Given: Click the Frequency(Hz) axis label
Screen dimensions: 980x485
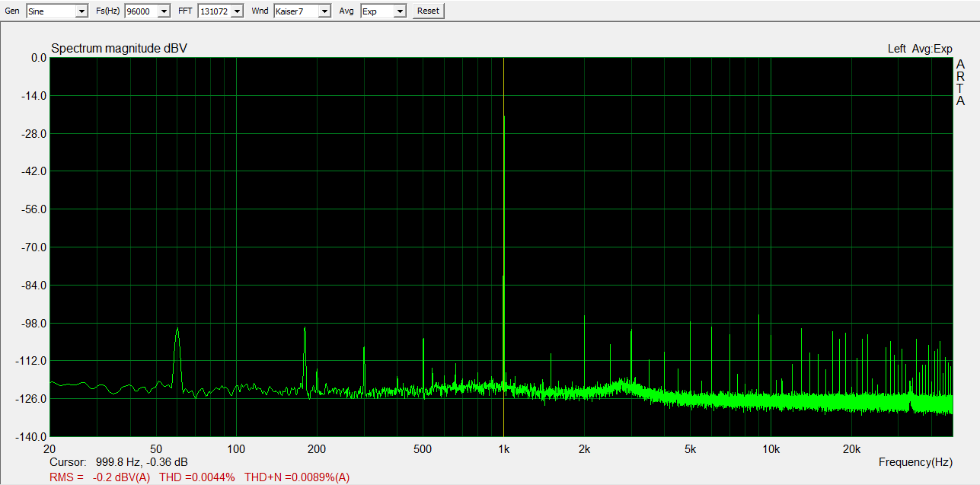Looking at the screenshot, I should coord(916,462).
